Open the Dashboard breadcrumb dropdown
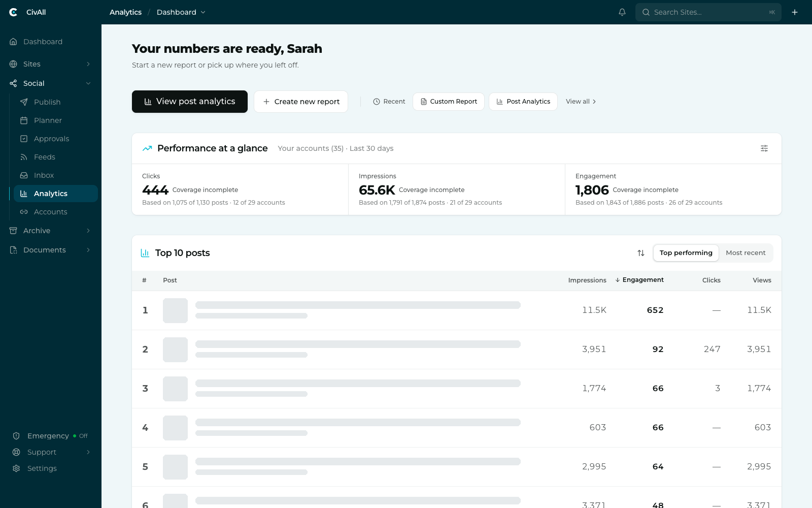The height and width of the screenshot is (508, 812). [181, 12]
